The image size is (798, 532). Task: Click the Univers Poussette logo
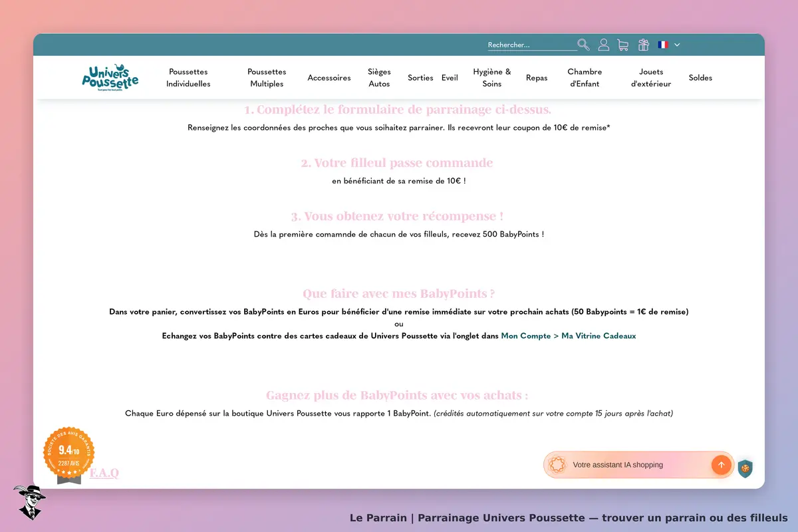tap(110, 78)
